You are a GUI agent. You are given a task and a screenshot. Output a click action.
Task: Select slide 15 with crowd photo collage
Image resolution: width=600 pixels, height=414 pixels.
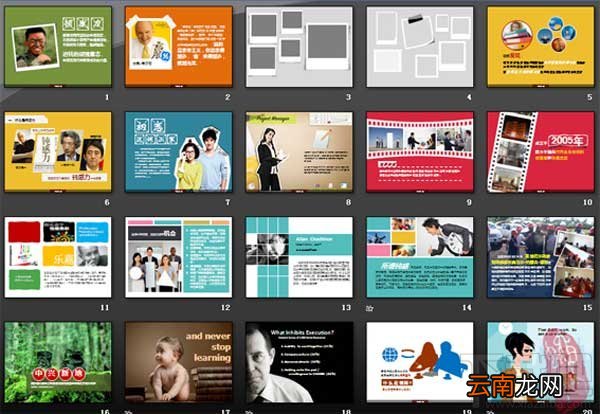coord(541,257)
